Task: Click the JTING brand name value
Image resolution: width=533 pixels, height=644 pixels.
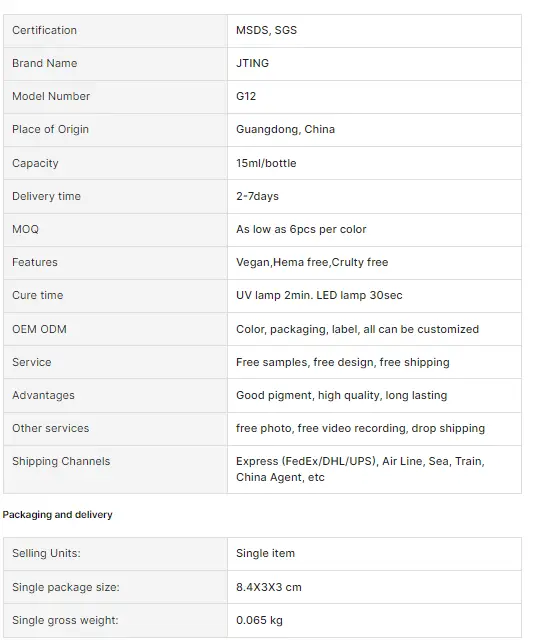Action: point(252,63)
